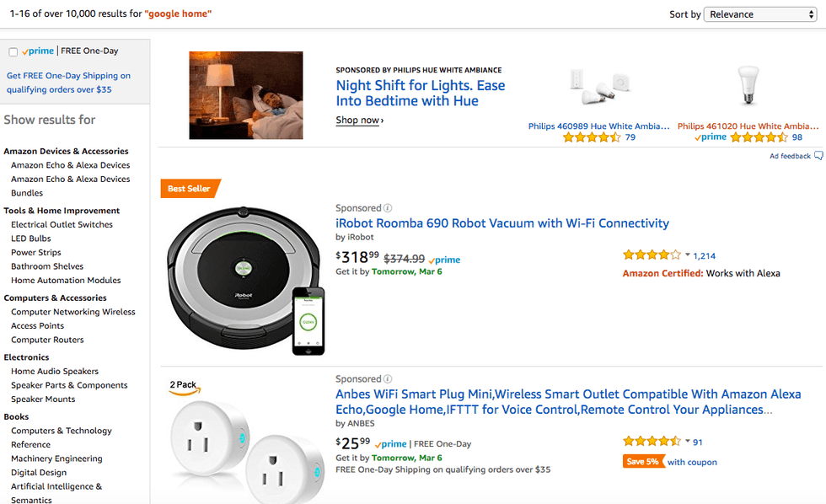826x504 pixels.
Task: Click the Best Seller badge
Action: coord(190,188)
